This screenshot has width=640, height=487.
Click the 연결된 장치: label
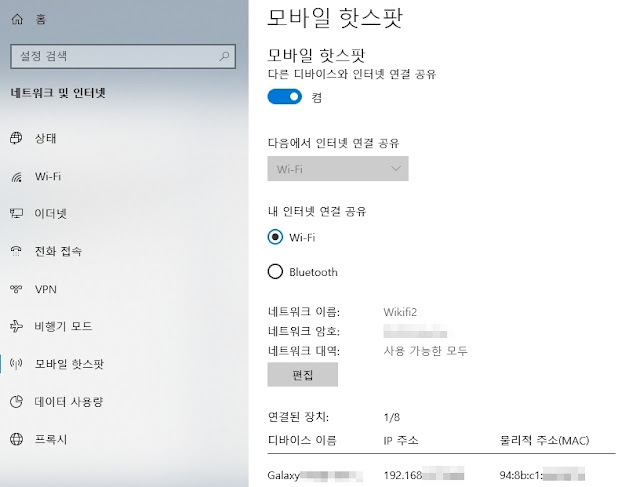(x=298, y=417)
